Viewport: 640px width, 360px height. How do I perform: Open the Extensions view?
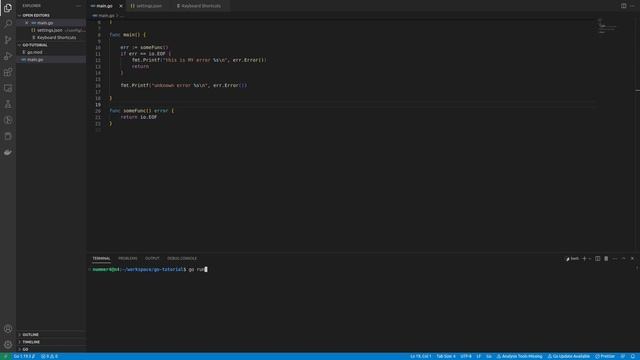8,72
